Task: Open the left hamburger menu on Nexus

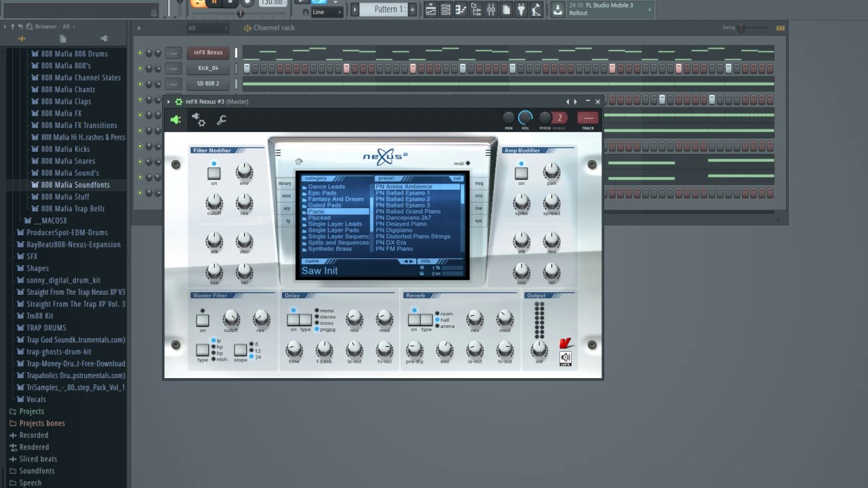Action: point(278,153)
